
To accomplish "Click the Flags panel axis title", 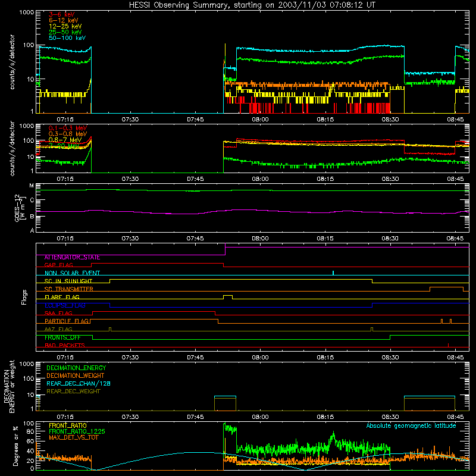I will [24, 297].
